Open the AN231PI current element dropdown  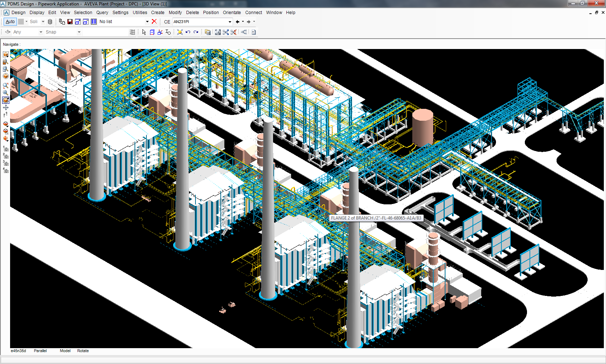(x=230, y=22)
